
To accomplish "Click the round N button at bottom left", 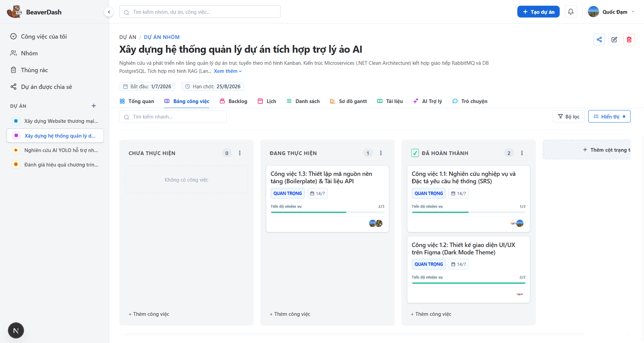I will click(x=16, y=331).
